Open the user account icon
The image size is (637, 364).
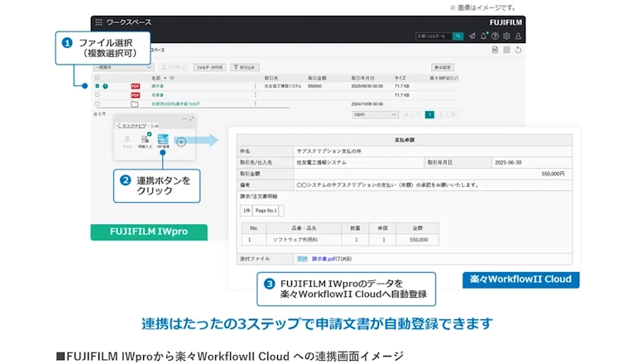coord(518,36)
